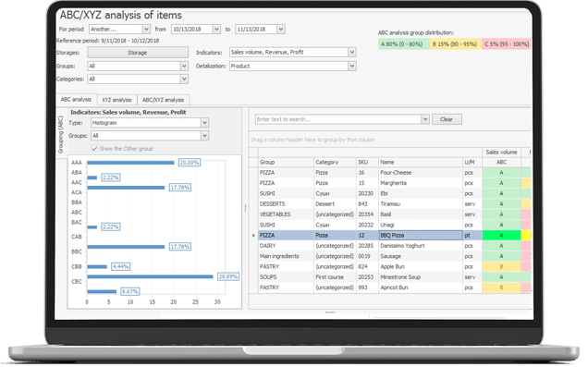Click the Storage button
The width and height of the screenshot is (588, 367).
click(x=138, y=53)
